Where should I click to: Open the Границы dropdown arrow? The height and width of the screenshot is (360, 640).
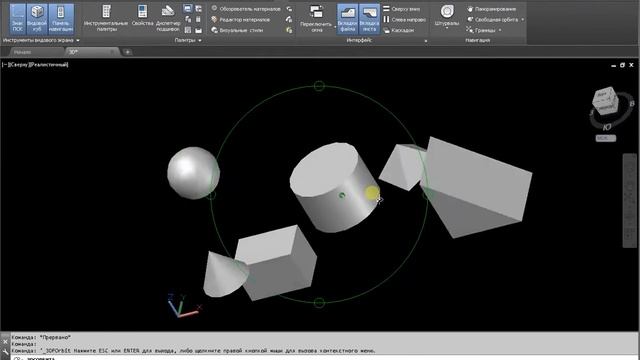point(500,30)
